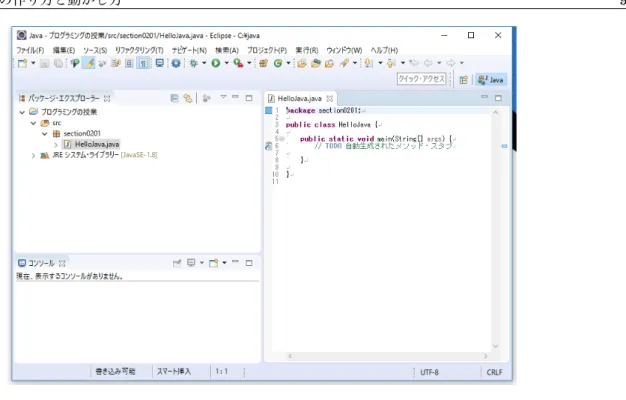Click the Last Edit Location arrow icon

pos(414,63)
